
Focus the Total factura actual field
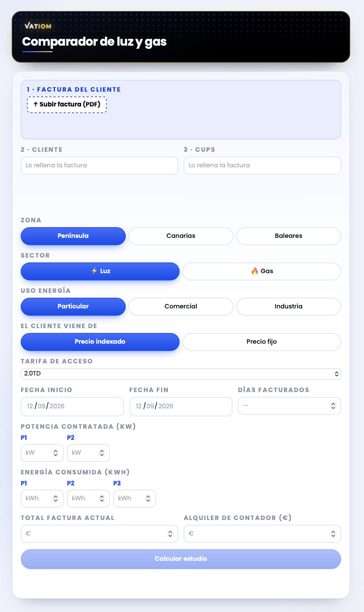pyautogui.click(x=99, y=534)
